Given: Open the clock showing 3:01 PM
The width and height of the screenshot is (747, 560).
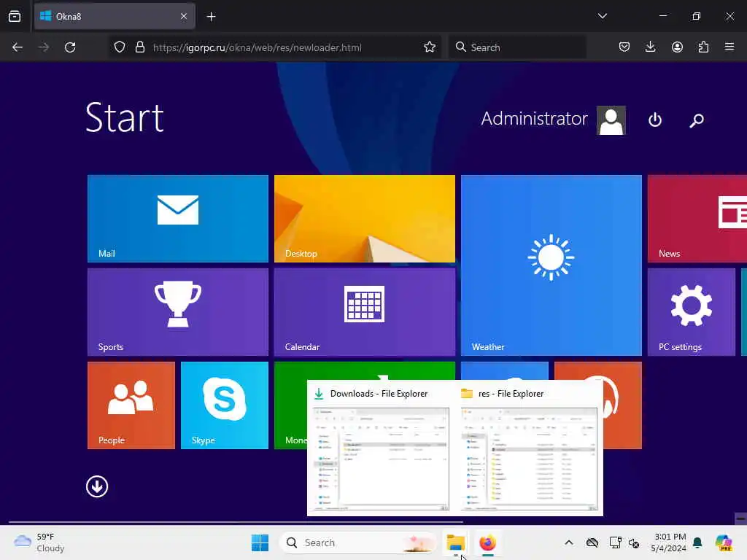Looking at the screenshot, I should point(668,542).
